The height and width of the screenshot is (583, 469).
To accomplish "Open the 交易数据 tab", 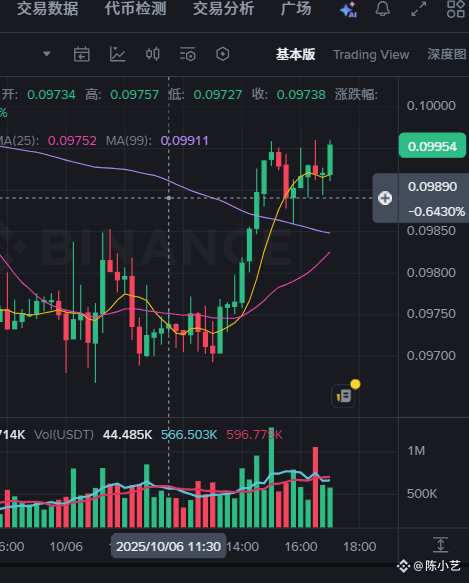I will click(48, 9).
